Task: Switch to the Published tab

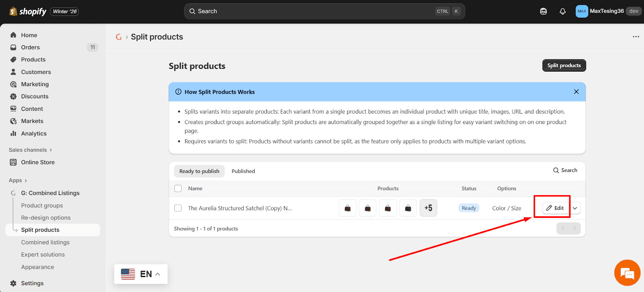Action: 243,171
